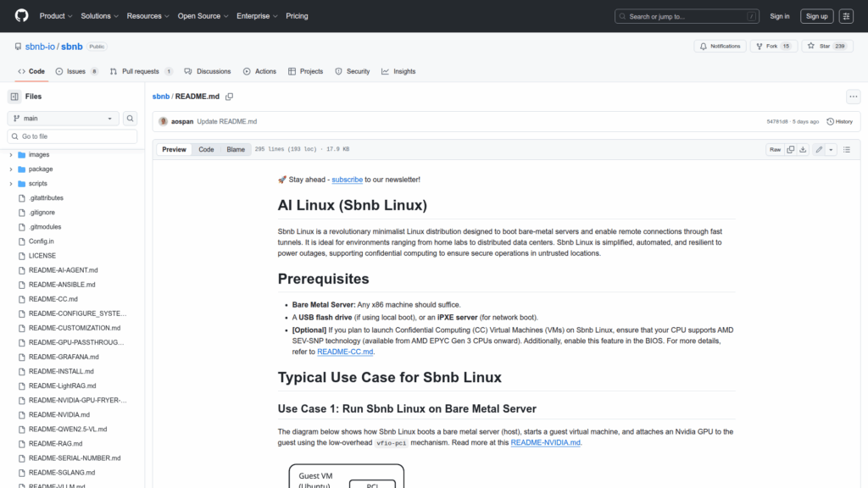Open the .gitignore file
The width and height of the screenshot is (868, 488).
point(42,213)
